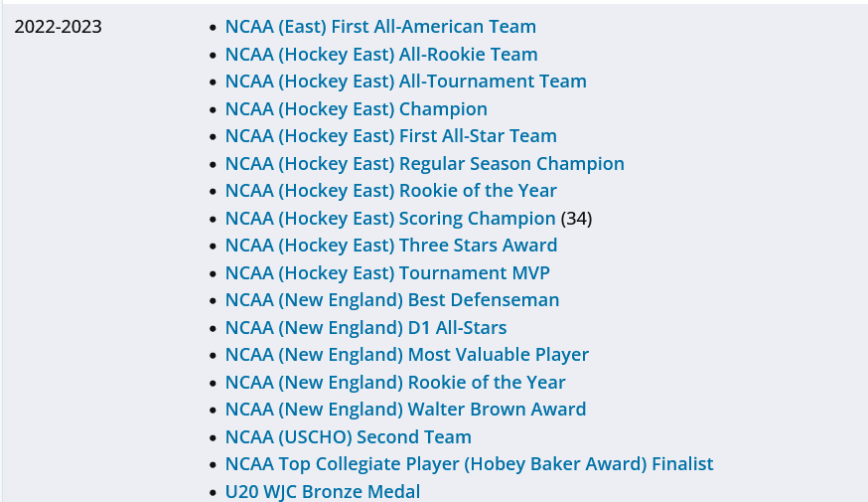
Task: Open NCAA (Hockey East) First All-Star Team
Action: [x=390, y=136]
